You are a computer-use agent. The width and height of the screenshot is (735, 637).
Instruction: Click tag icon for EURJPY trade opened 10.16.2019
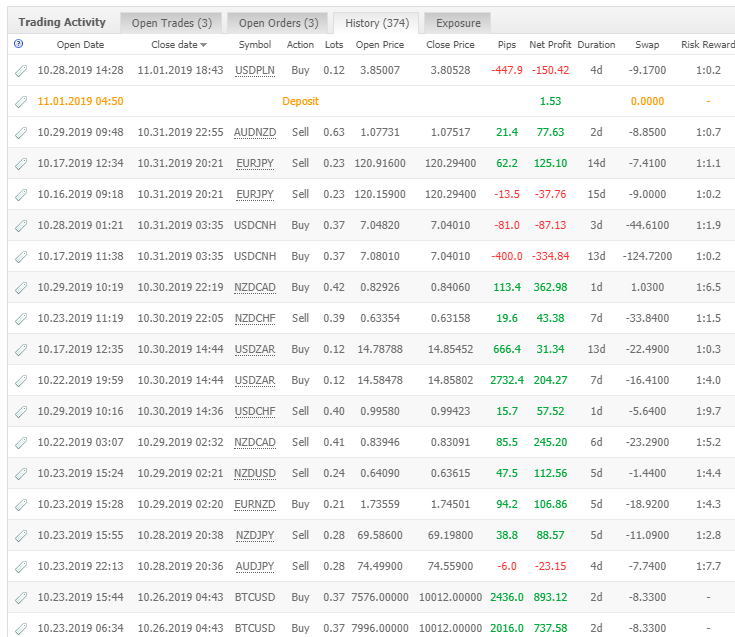(21, 195)
